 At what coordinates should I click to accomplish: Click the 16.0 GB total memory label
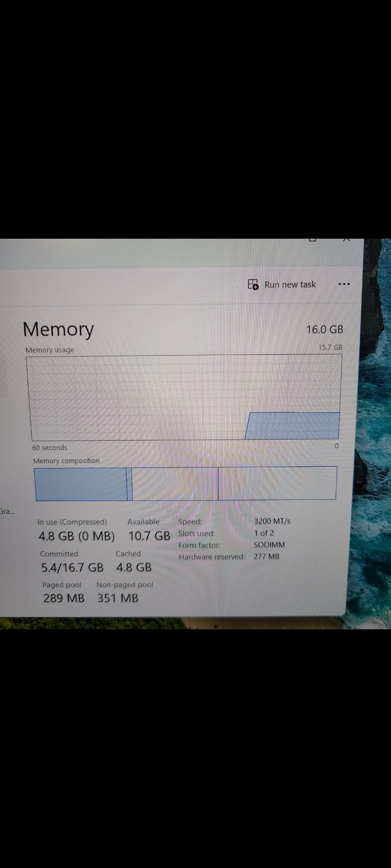(x=325, y=329)
